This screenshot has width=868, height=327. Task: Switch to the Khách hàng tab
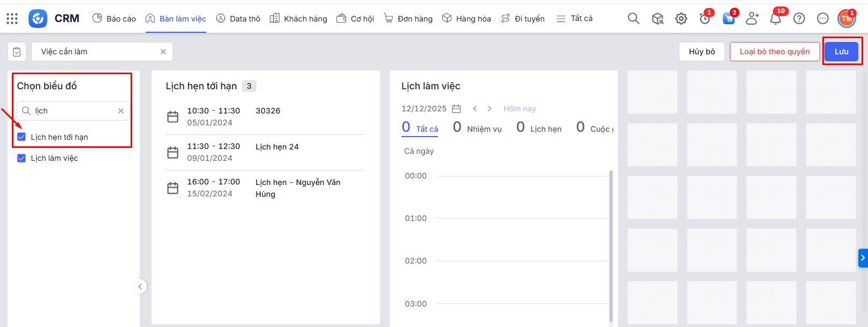pos(298,19)
